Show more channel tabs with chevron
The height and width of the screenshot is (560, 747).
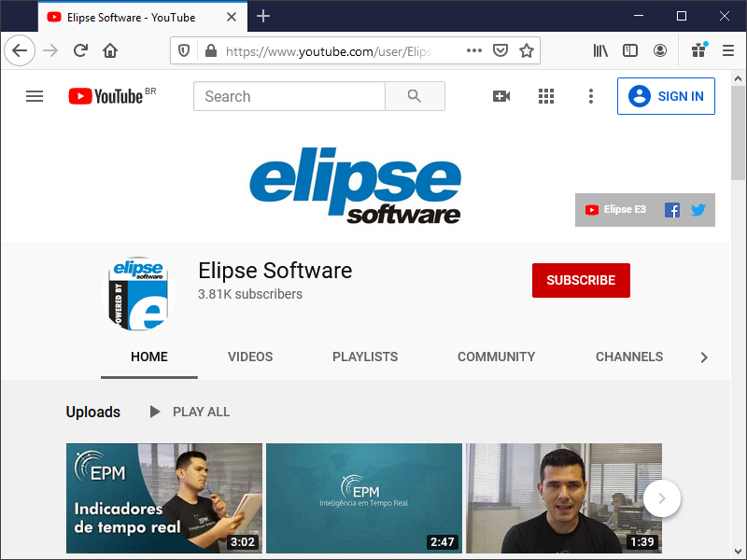point(704,357)
